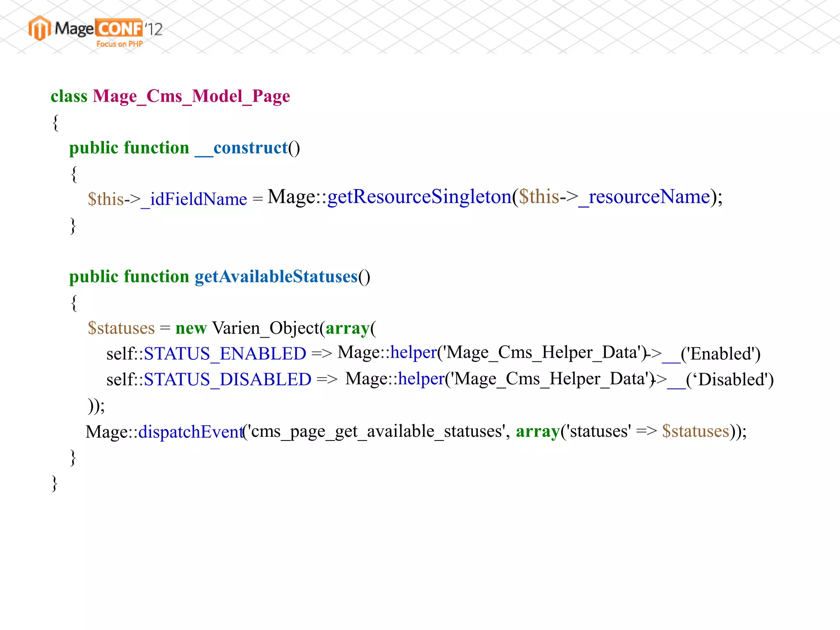Click 'helper' call on the STATUS_DISABLED line
Viewport: 840px width, 630px height.
pos(421,379)
